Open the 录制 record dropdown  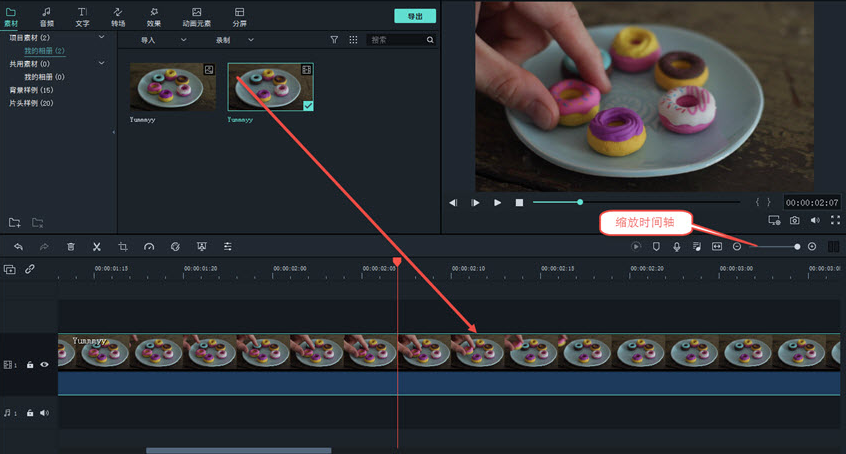point(235,40)
